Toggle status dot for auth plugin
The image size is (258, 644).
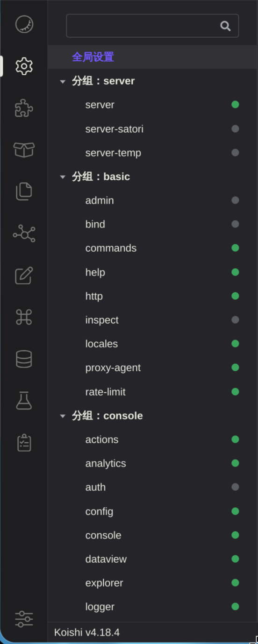click(235, 487)
